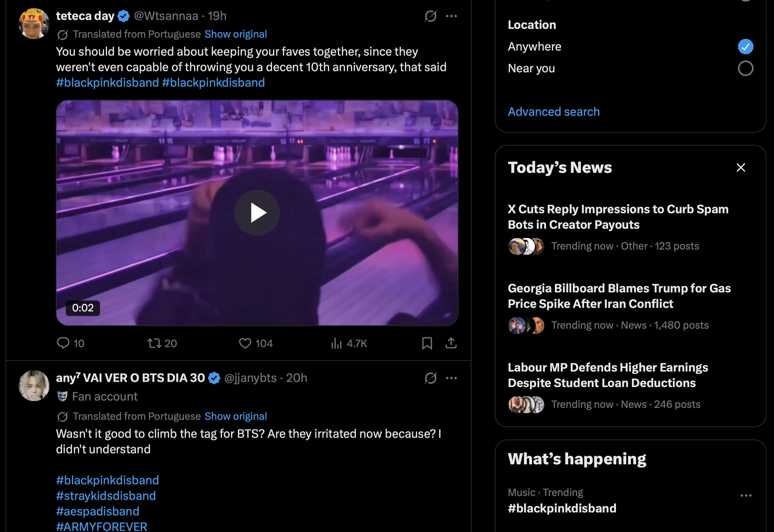Viewport: 774px width, 532px height.
Task: Show original Portuguese of teteca day's post
Action: [236, 34]
